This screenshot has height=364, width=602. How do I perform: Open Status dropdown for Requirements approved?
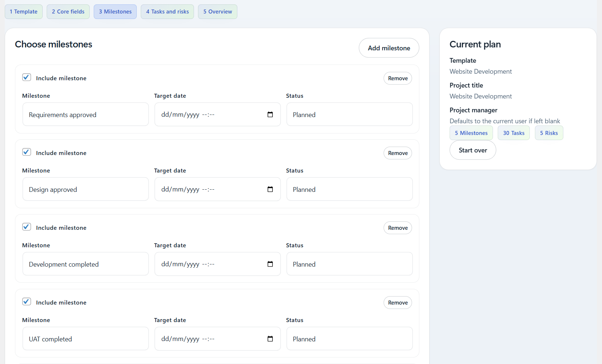(x=349, y=115)
